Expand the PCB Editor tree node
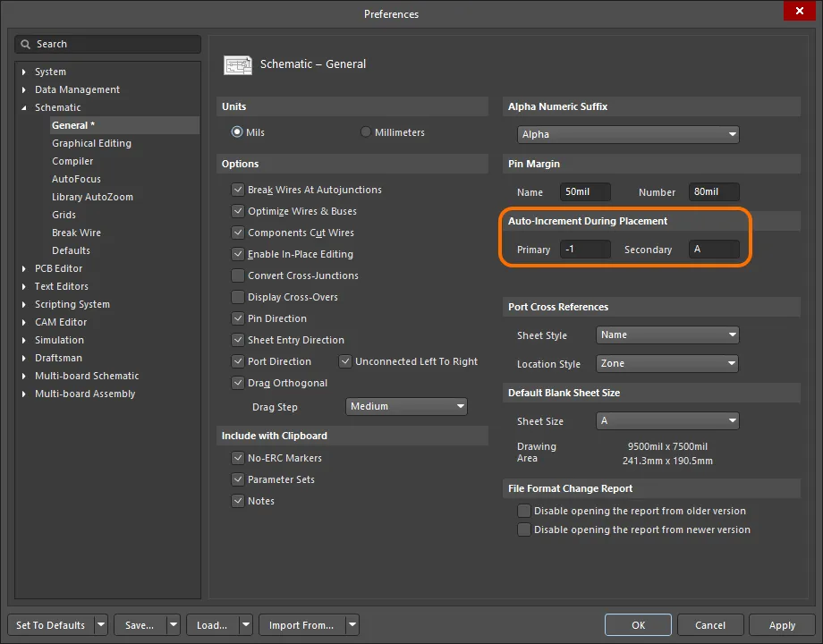 22,268
